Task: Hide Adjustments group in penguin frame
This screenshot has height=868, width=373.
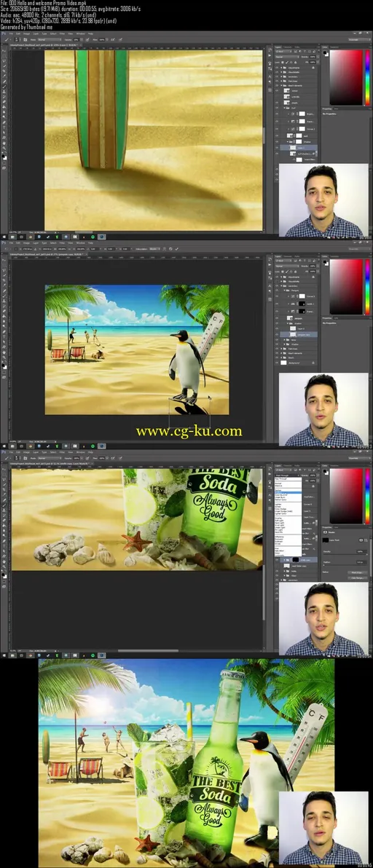Action: [x=277, y=277]
